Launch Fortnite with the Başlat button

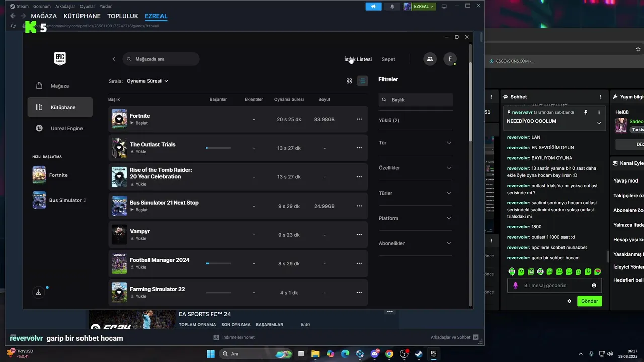[139, 123]
